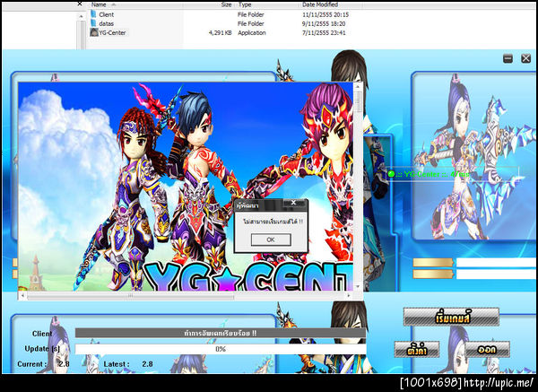
Task: Select the YG-Center application file
Action: (112, 32)
